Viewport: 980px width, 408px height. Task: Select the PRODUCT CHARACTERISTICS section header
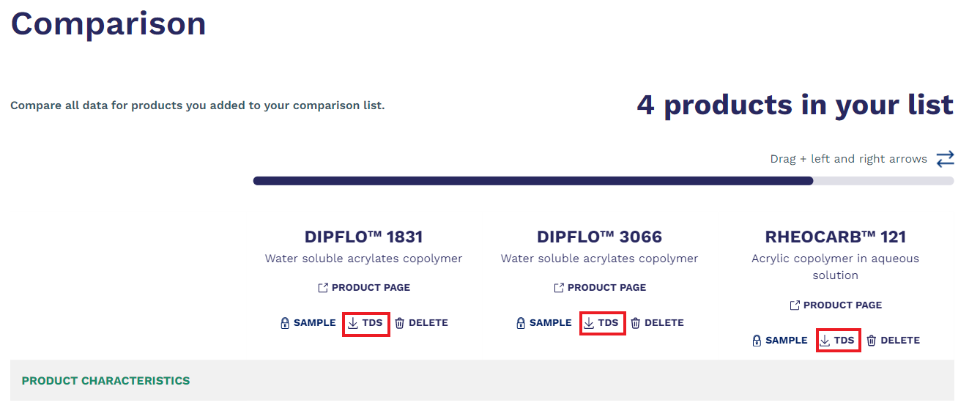pyautogui.click(x=105, y=381)
